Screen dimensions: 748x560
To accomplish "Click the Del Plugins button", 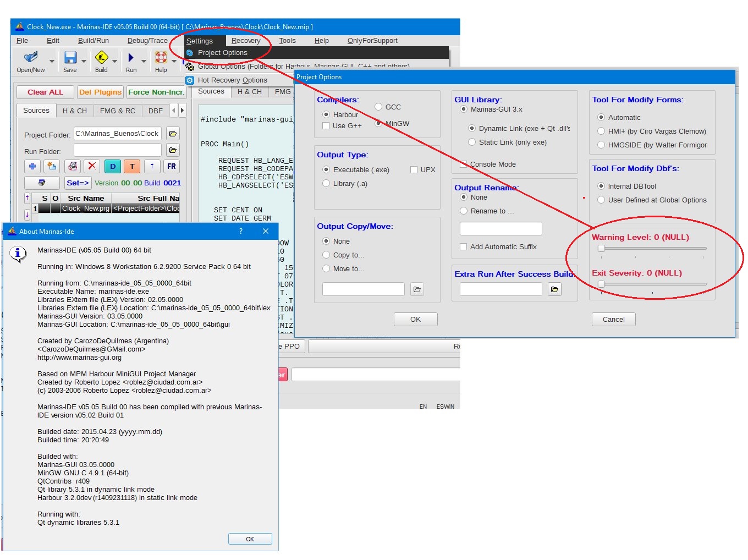I will click(100, 92).
